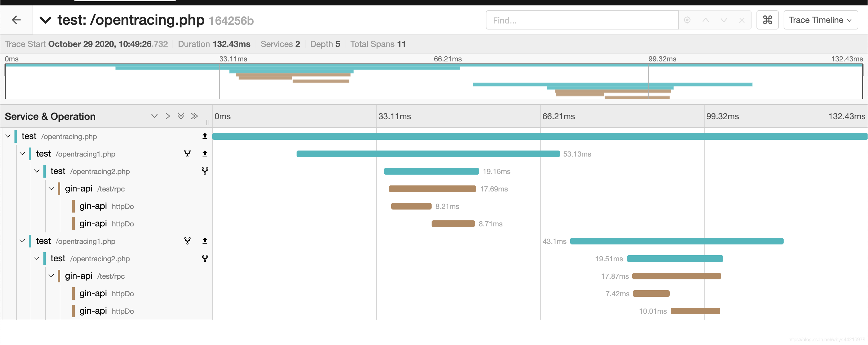868x345 pixels.
Task: Jump to previous search result arrow
Action: click(x=706, y=20)
